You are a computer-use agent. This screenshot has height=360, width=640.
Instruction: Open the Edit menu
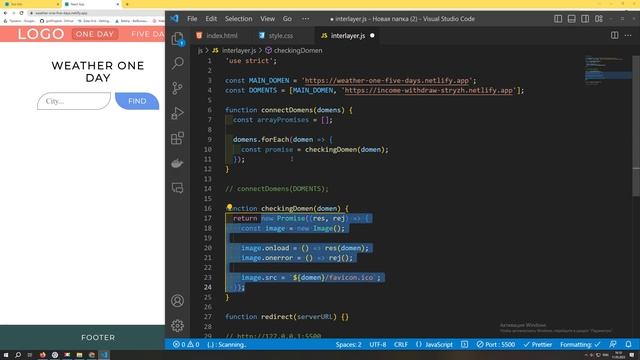tap(211, 19)
